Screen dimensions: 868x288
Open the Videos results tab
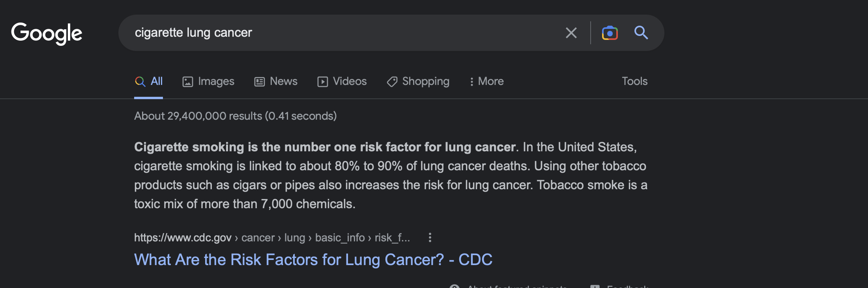(342, 81)
